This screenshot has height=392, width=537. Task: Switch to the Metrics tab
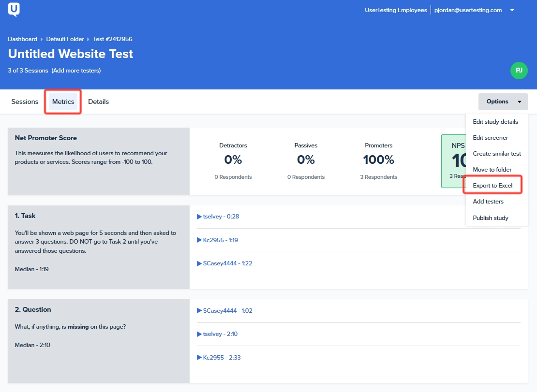63,102
